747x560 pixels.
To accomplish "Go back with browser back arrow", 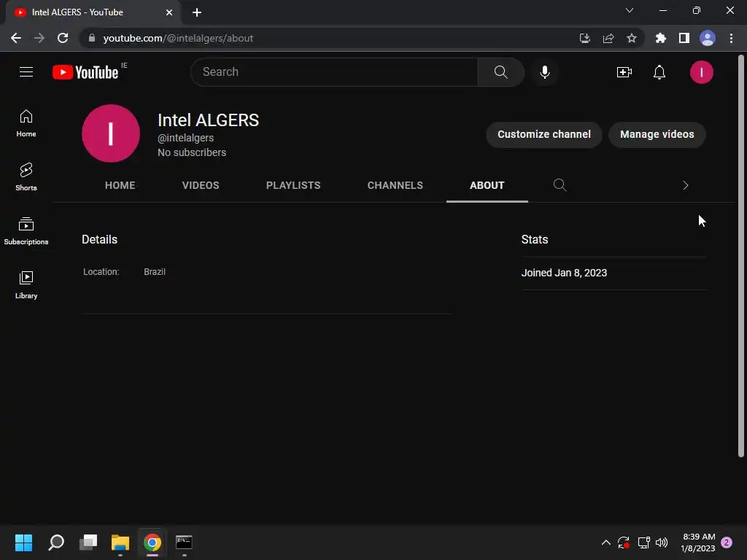I will click(x=16, y=38).
